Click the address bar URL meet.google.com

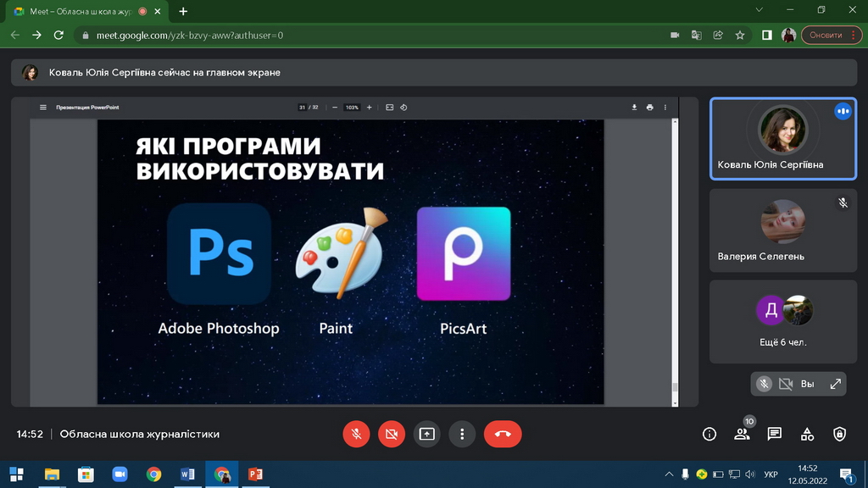pyautogui.click(x=190, y=36)
